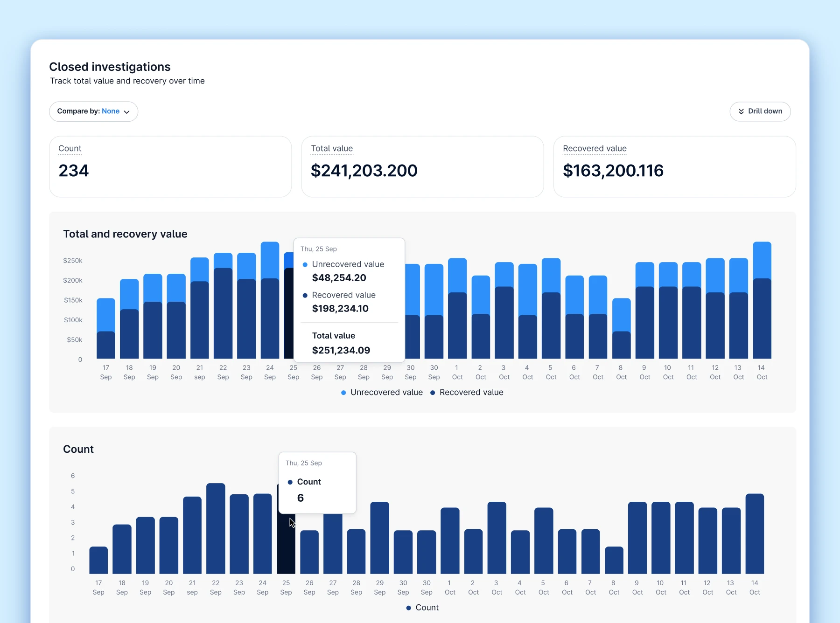Click the 22 Sep bar in Count chart
The image size is (840, 623).
click(x=216, y=528)
